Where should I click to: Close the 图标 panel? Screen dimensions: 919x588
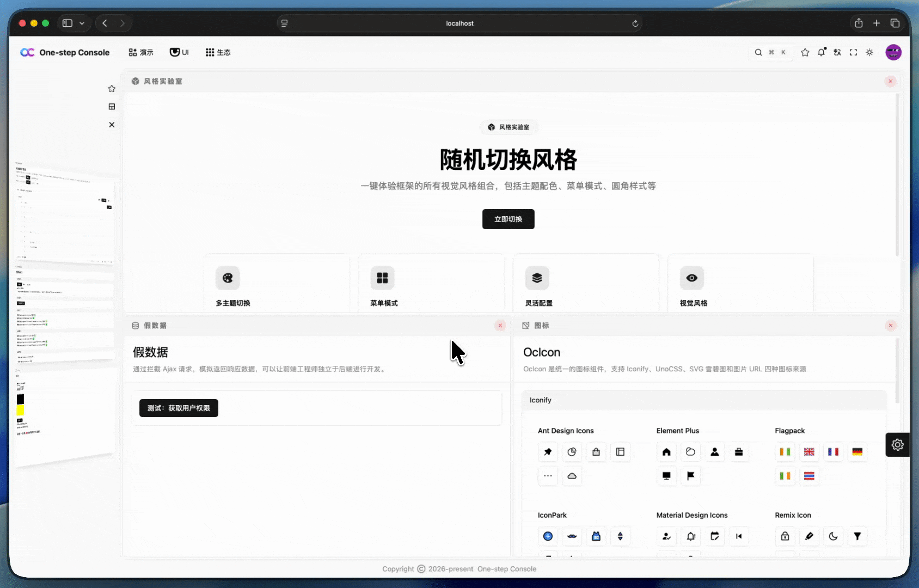click(891, 326)
